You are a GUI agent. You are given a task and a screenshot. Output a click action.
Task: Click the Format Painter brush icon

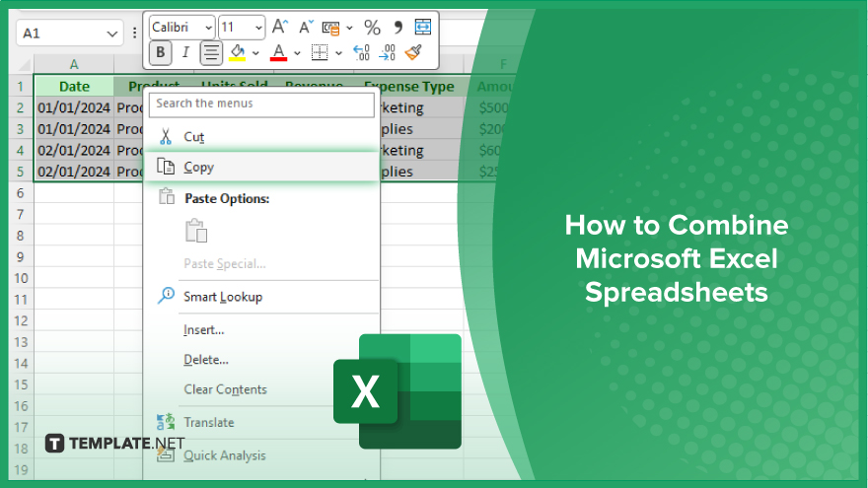coord(413,52)
